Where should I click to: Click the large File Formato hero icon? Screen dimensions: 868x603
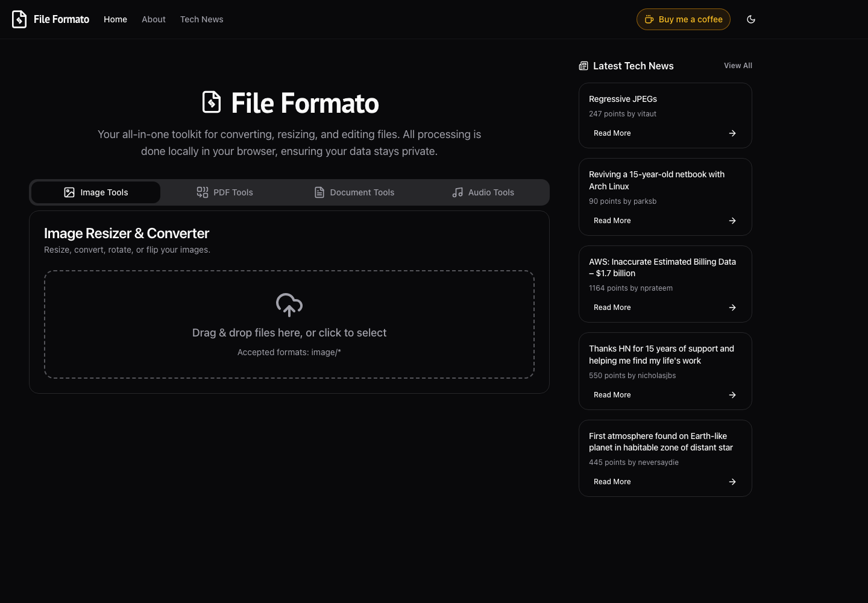pyautogui.click(x=212, y=103)
